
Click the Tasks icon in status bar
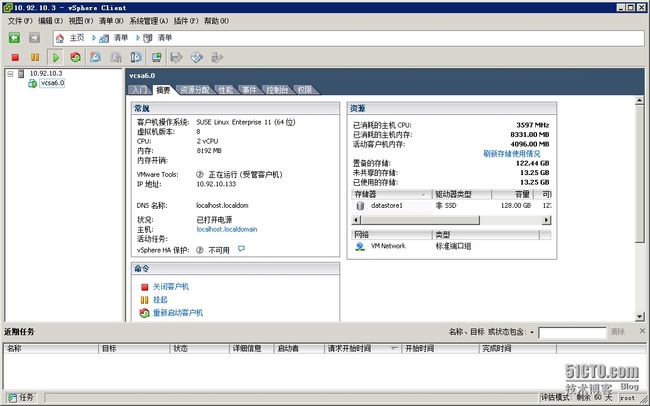tap(12, 398)
